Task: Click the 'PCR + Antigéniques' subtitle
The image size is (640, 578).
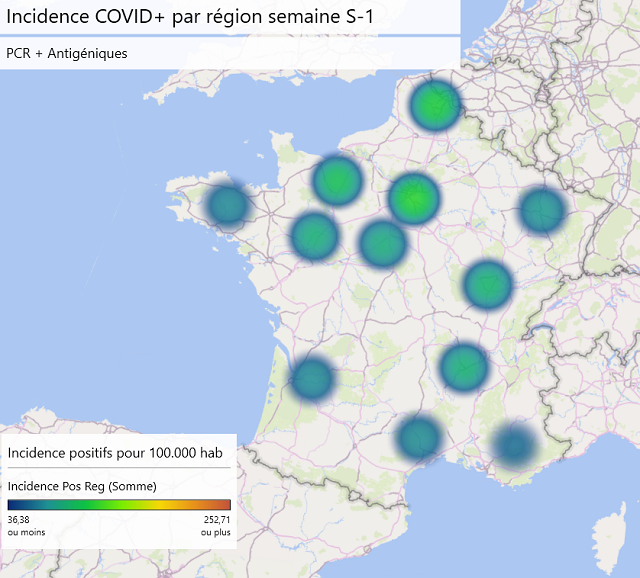Action: pos(67,53)
